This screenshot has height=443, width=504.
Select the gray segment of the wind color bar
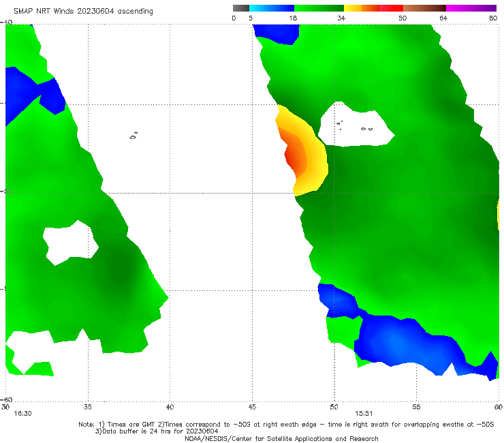tap(241, 8)
